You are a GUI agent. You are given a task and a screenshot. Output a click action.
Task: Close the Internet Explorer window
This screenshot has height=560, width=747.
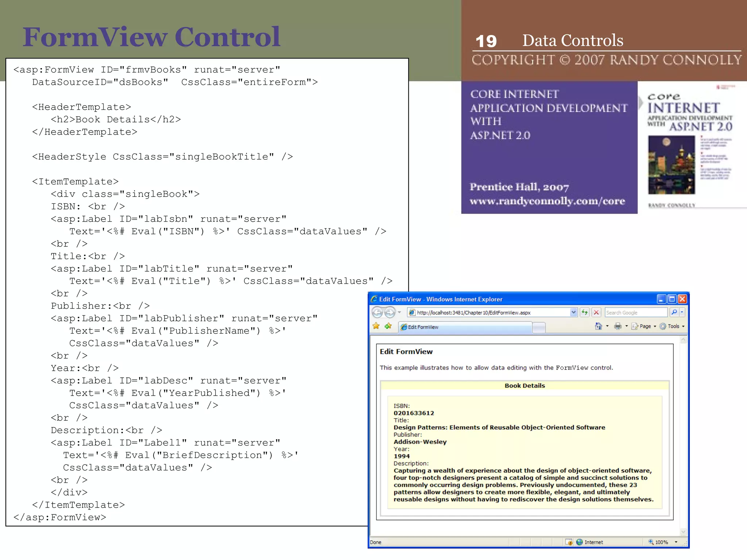(682, 299)
